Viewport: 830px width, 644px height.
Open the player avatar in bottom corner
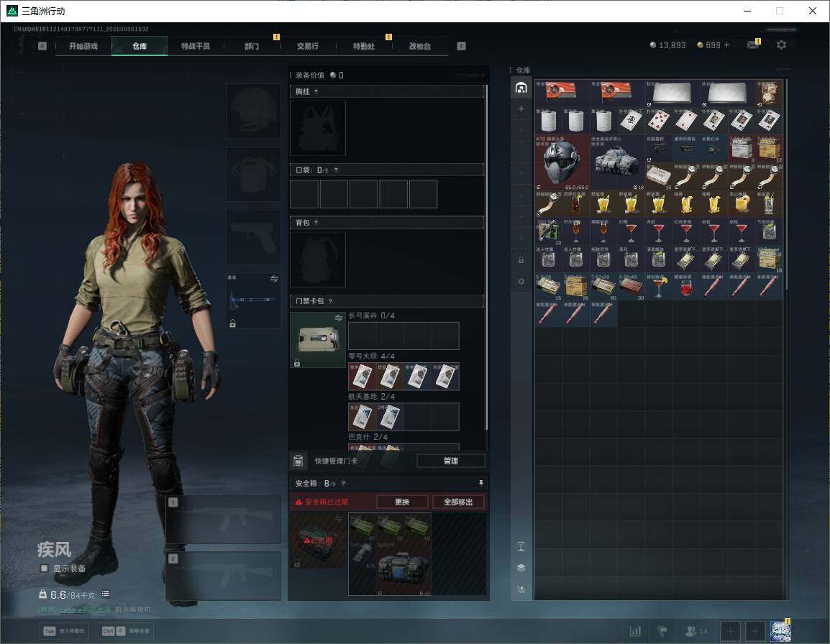point(781,631)
